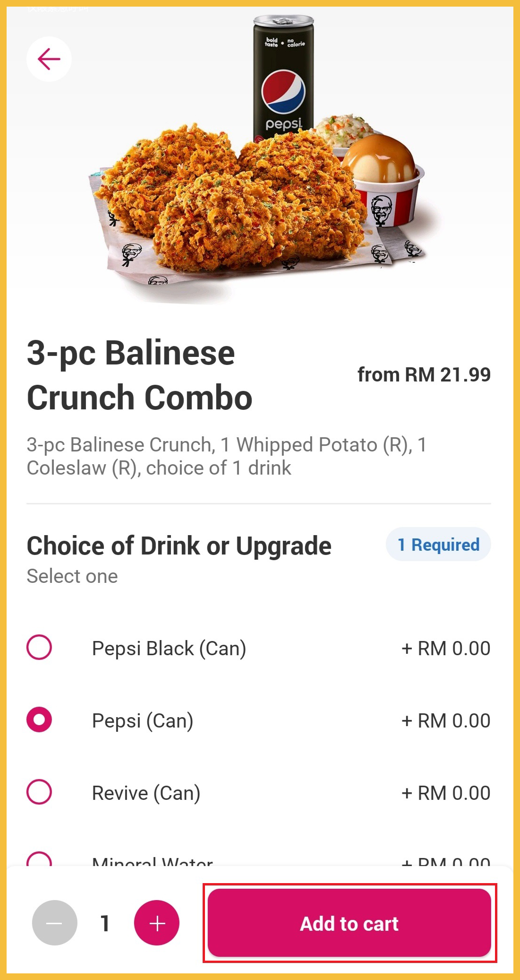This screenshot has height=980, width=520.
Task: Increase quantity with the plus icon
Action: 157,922
